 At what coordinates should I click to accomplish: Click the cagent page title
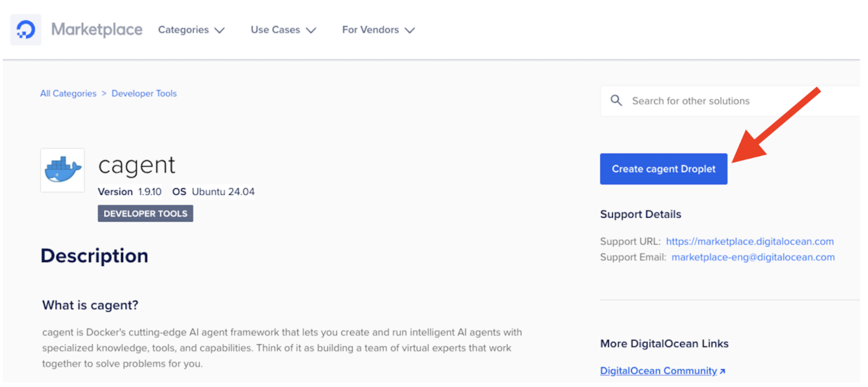(x=137, y=165)
